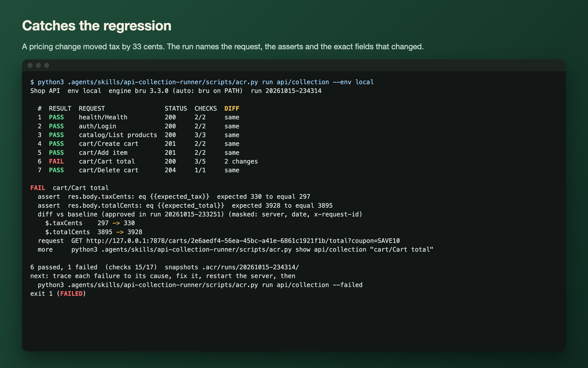This screenshot has width=588, height=368.
Task: Click the acr.py run --failed command
Action: tap(200, 285)
